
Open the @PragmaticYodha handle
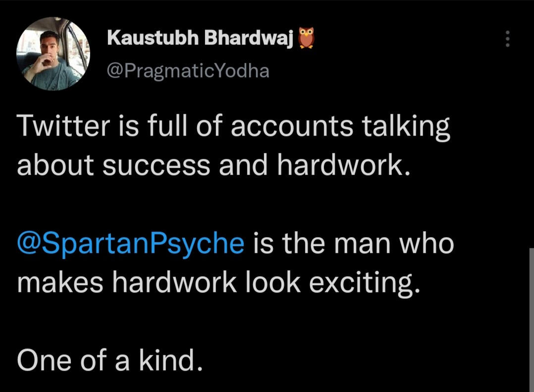(x=188, y=71)
